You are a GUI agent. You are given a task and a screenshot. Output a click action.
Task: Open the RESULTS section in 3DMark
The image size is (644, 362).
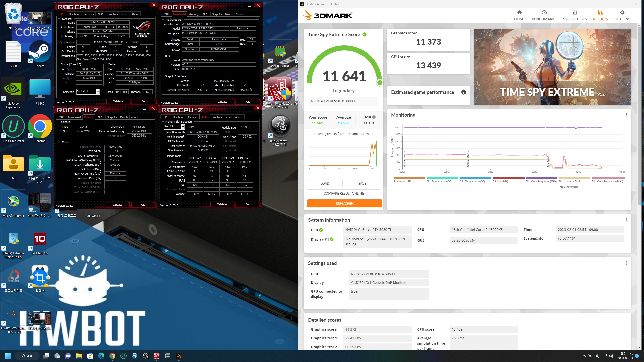pyautogui.click(x=600, y=15)
